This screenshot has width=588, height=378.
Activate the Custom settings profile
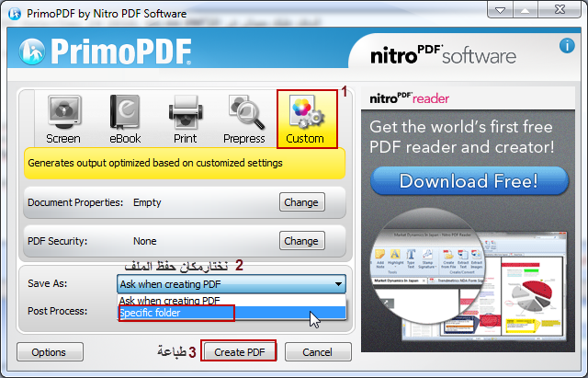coord(307,119)
